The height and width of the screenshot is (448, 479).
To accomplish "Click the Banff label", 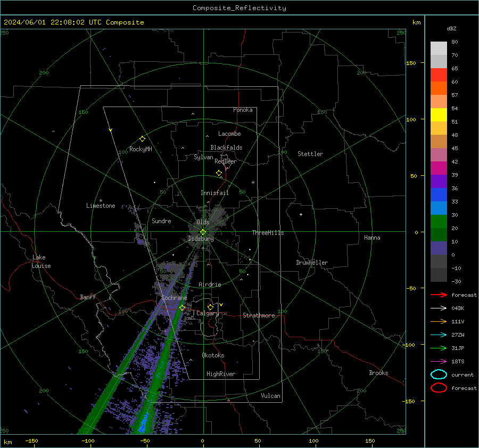I will [88, 297].
